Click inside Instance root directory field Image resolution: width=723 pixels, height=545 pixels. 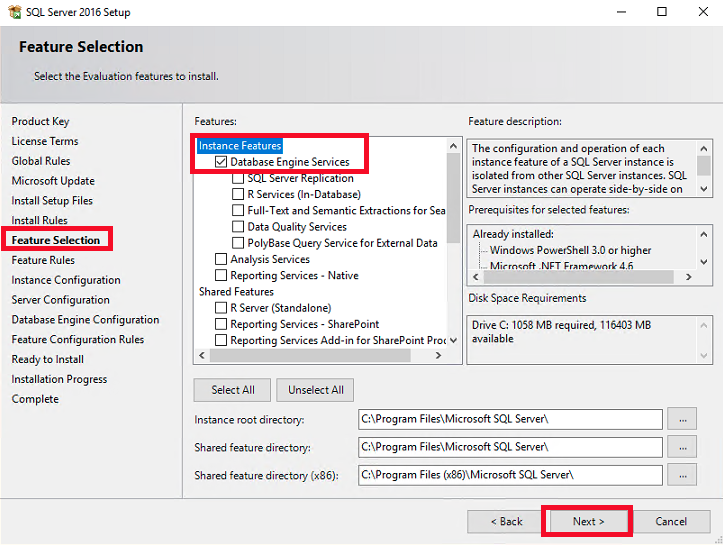[509, 419]
